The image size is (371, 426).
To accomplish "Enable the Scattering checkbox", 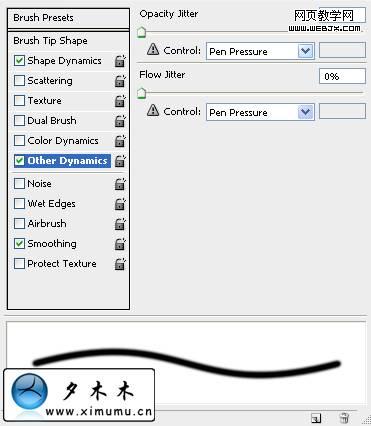I will 19,81.
